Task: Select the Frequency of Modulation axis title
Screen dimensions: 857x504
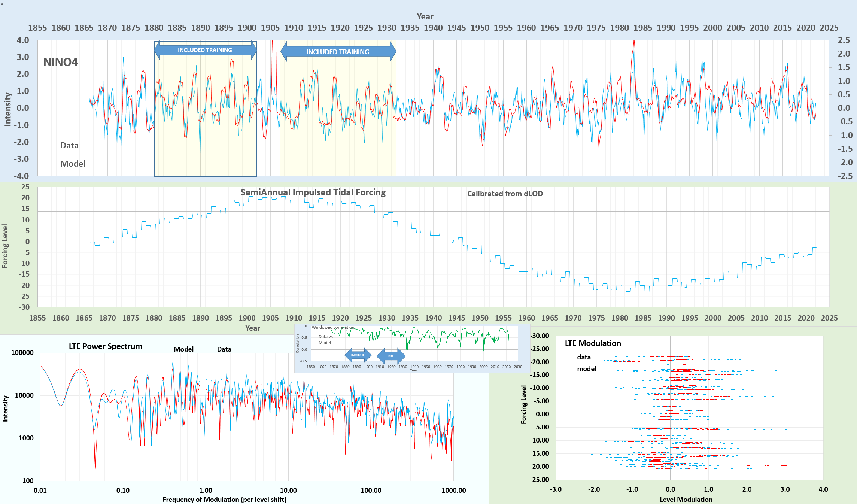Action: coord(224,500)
